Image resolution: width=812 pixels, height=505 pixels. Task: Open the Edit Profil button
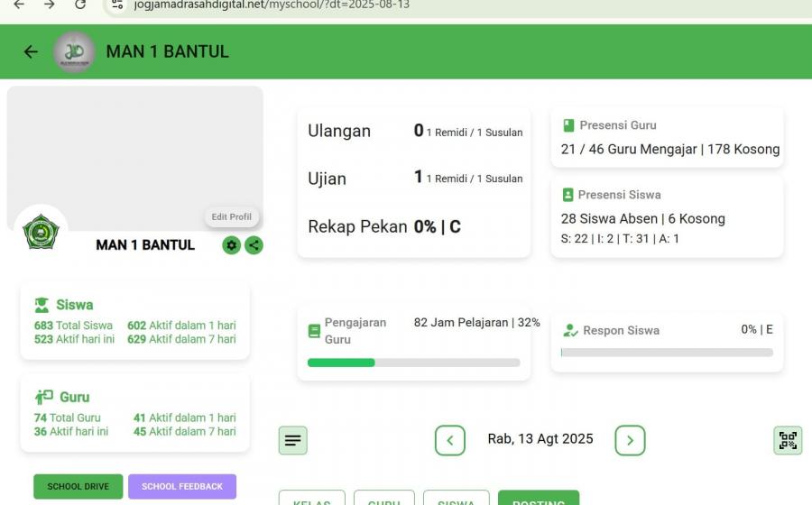[232, 216]
